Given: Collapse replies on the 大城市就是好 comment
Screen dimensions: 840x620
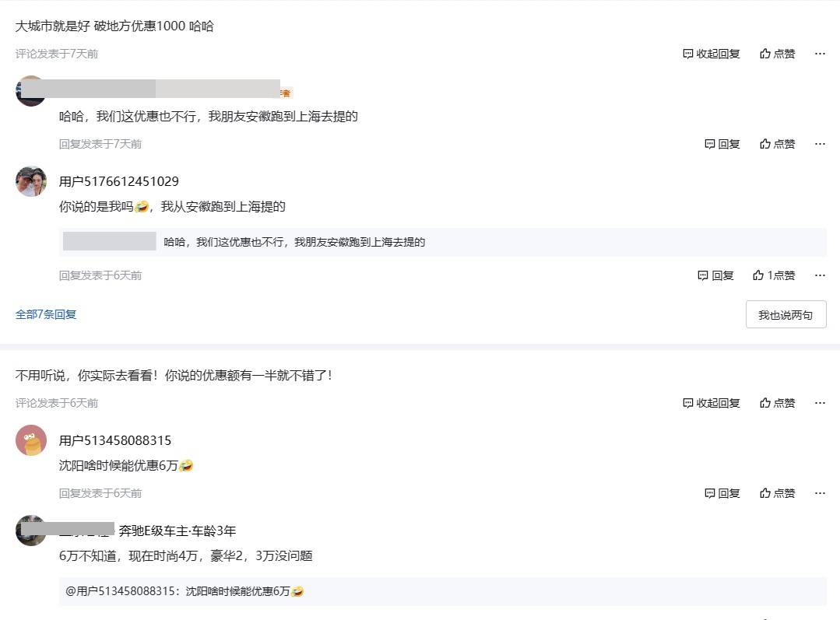Looking at the screenshot, I should coord(712,54).
